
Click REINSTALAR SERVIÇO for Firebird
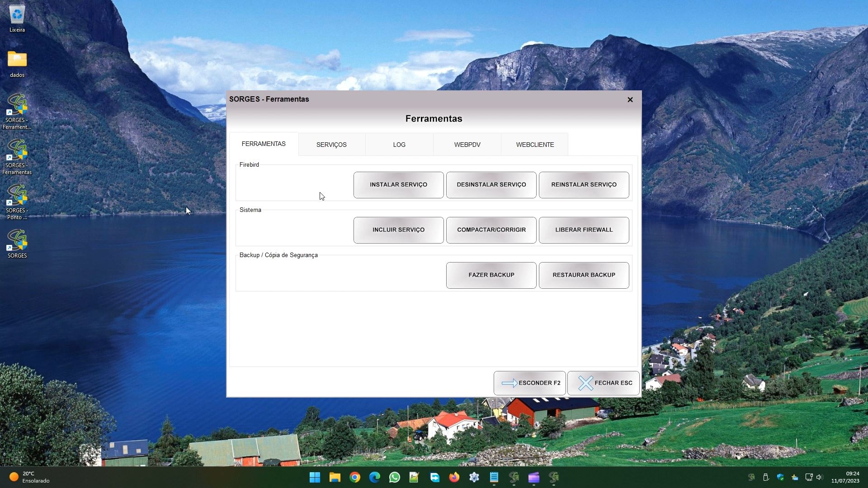[584, 184]
